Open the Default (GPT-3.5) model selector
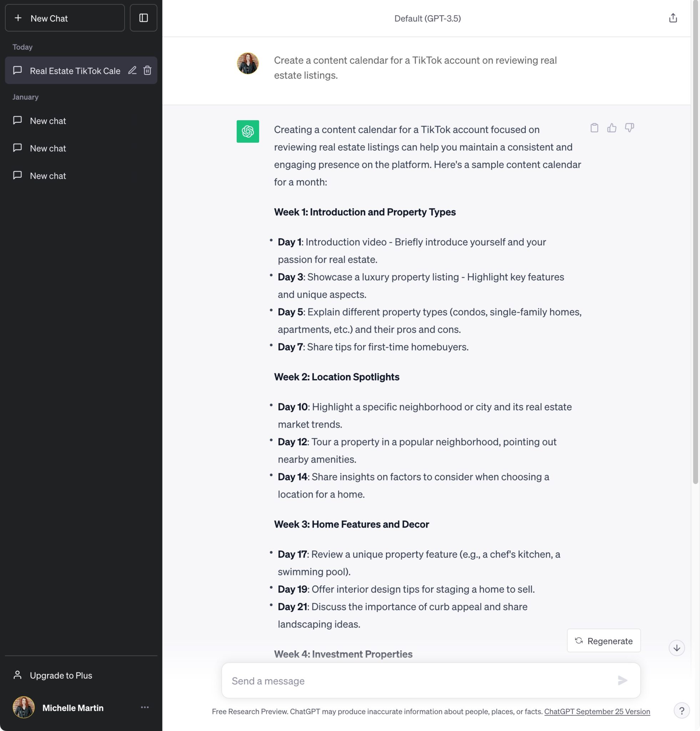 (x=427, y=18)
